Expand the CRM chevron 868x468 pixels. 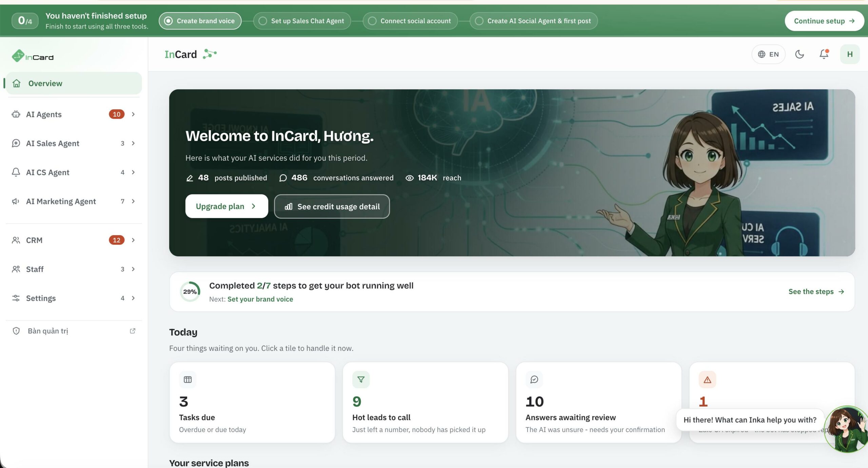(133, 240)
